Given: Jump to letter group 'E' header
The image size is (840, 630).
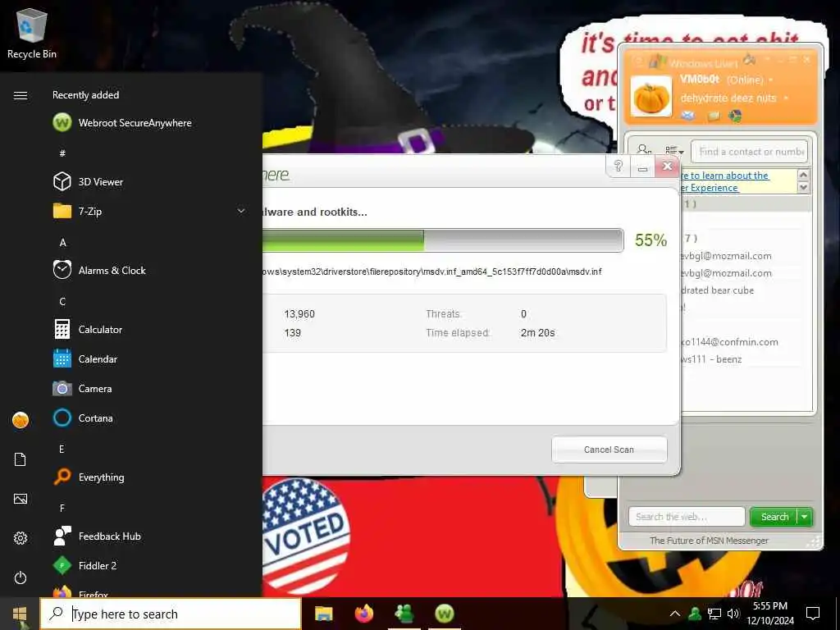Looking at the screenshot, I should pos(62,449).
